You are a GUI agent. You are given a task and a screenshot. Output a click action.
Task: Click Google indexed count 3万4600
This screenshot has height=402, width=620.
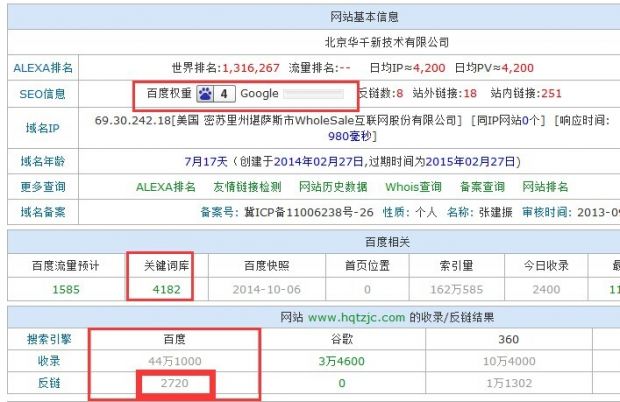[x=342, y=361]
